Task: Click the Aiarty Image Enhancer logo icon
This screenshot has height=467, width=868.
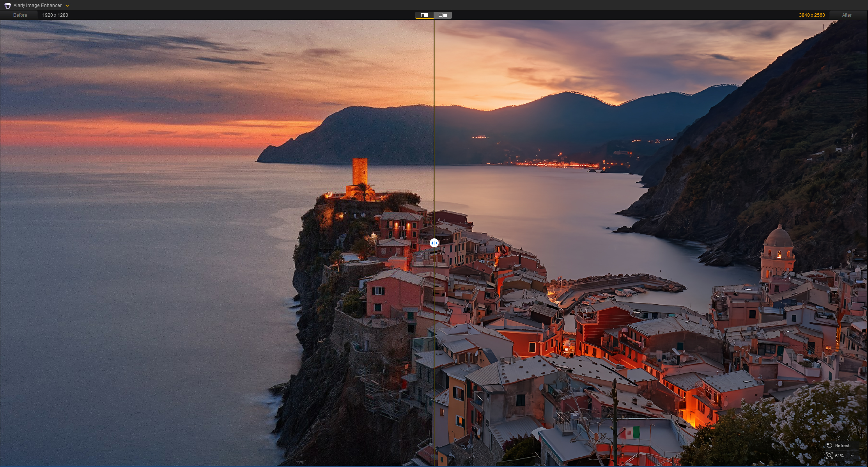Action: pyautogui.click(x=7, y=5)
